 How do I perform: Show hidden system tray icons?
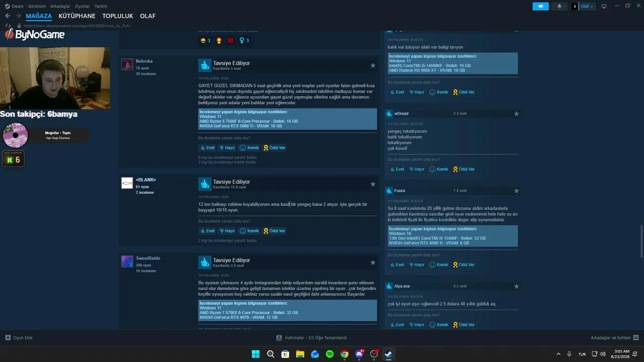coord(558,354)
